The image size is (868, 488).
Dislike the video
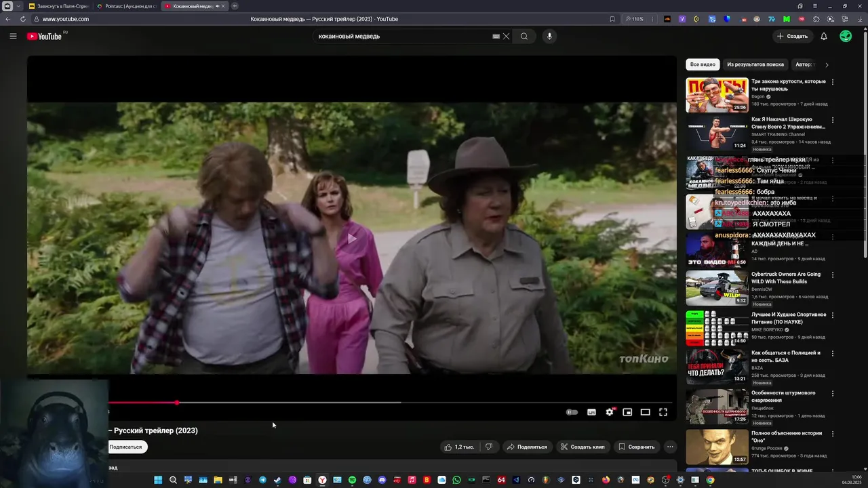pyautogui.click(x=489, y=447)
